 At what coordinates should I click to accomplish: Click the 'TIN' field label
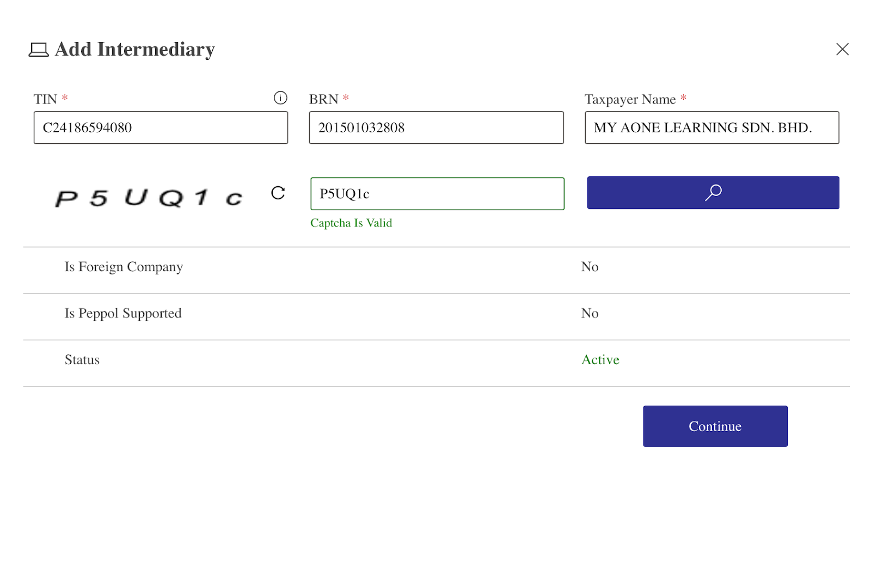click(45, 99)
